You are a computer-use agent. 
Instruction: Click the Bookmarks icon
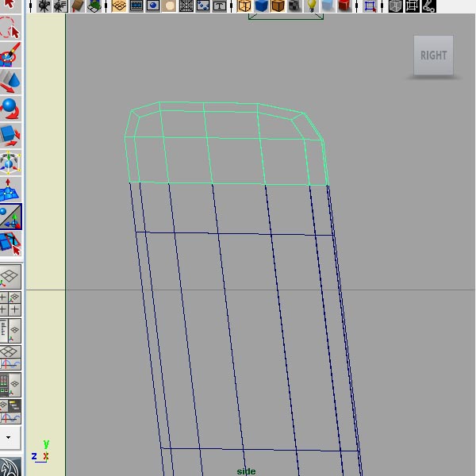coord(77,6)
